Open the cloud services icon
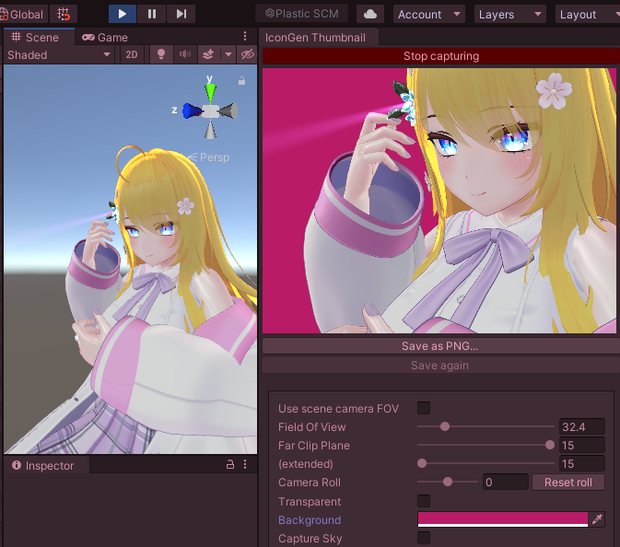This screenshot has width=620, height=547. click(x=370, y=15)
